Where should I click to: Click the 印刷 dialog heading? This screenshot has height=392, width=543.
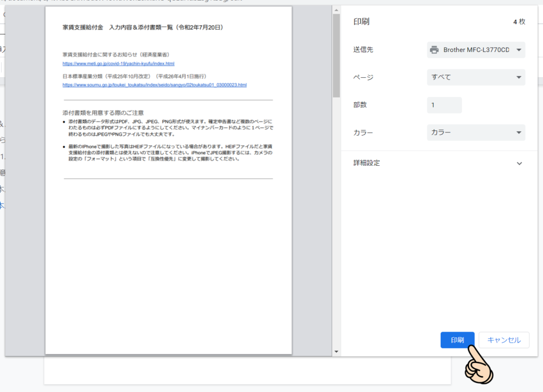[361, 22]
